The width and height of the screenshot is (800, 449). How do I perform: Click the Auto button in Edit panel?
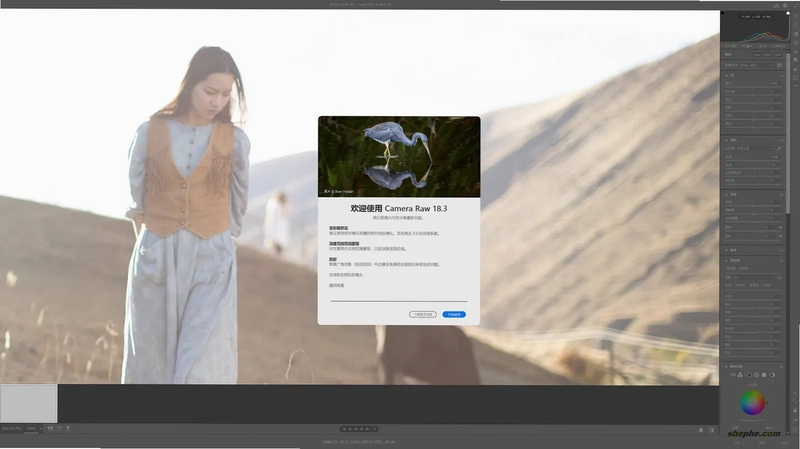point(758,55)
